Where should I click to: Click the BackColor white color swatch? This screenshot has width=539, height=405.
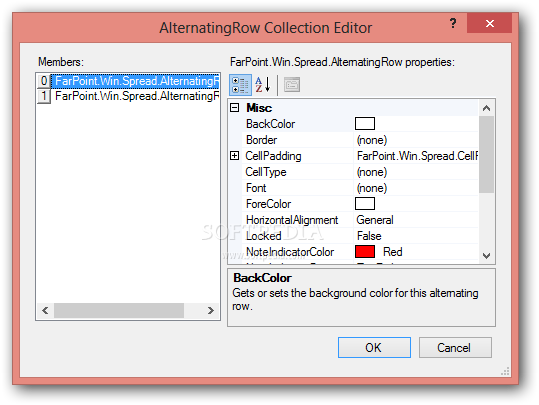tap(365, 124)
